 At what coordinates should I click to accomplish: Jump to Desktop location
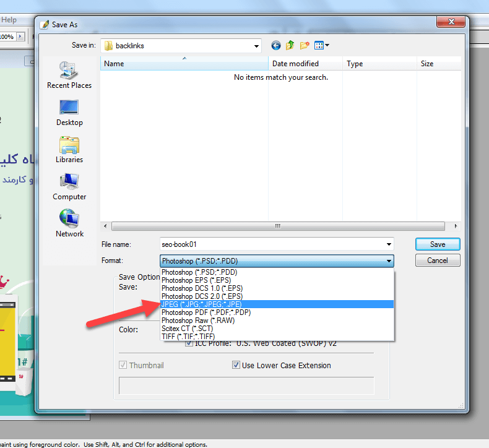69,112
